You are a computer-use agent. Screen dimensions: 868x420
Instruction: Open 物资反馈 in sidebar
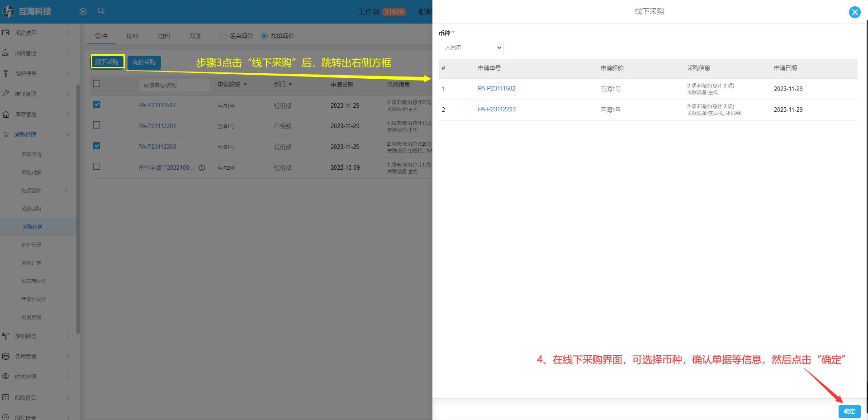(31, 317)
